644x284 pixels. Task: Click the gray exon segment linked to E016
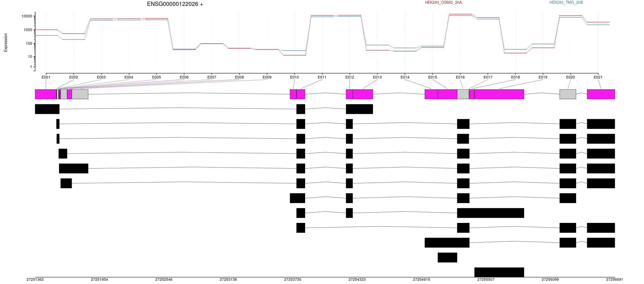463,94
